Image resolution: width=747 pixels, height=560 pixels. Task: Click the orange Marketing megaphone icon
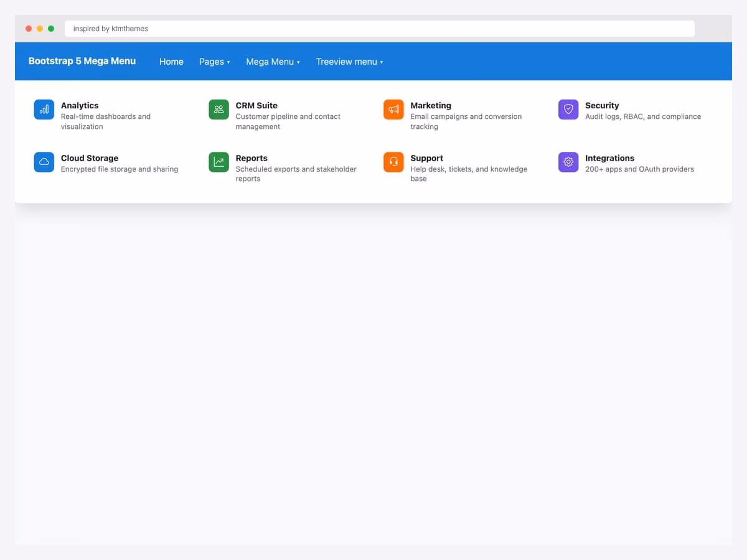(x=393, y=110)
